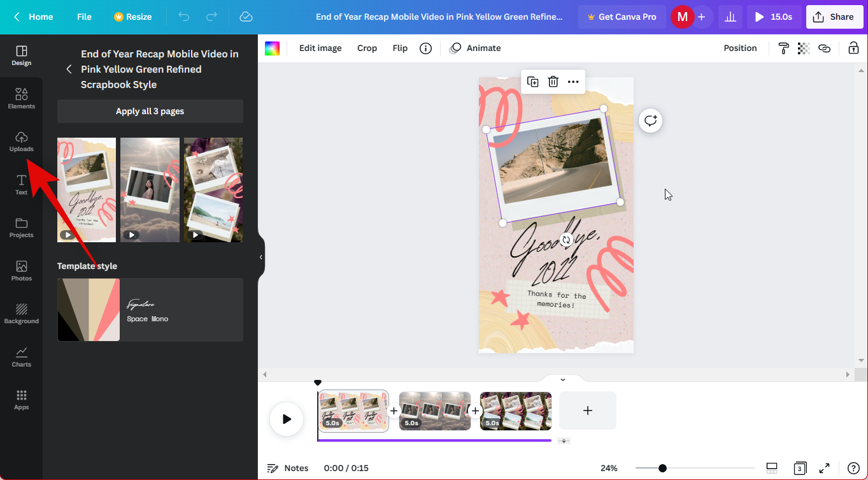
Task: Open the Background sidebar panel
Action: [21, 314]
